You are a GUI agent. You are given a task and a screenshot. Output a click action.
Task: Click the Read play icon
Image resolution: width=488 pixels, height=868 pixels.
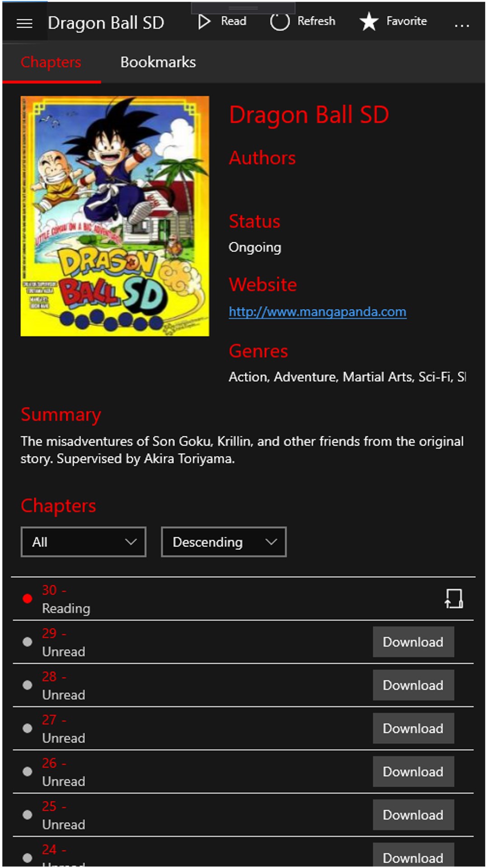(x=204, y=21)
